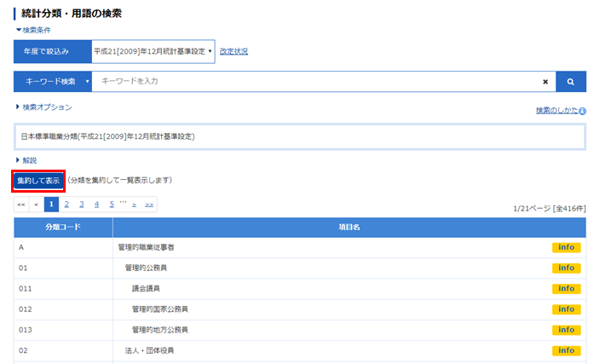Viewport: 594px width, 364px height.
Task: Select the 管理的国家公務員 row text
Action: (x=160, y=309)
